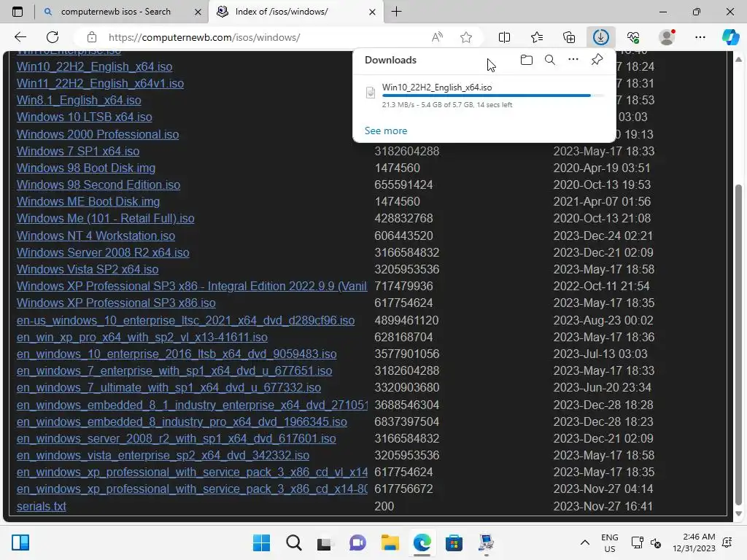747x560 pixels.
Task: Open Windows Vista SP2 x64.iso link
Action: [88, 269]
